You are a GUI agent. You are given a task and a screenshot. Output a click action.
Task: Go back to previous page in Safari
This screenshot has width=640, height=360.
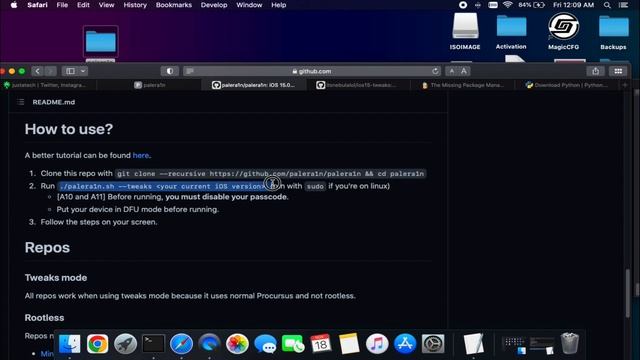point(37,71)
